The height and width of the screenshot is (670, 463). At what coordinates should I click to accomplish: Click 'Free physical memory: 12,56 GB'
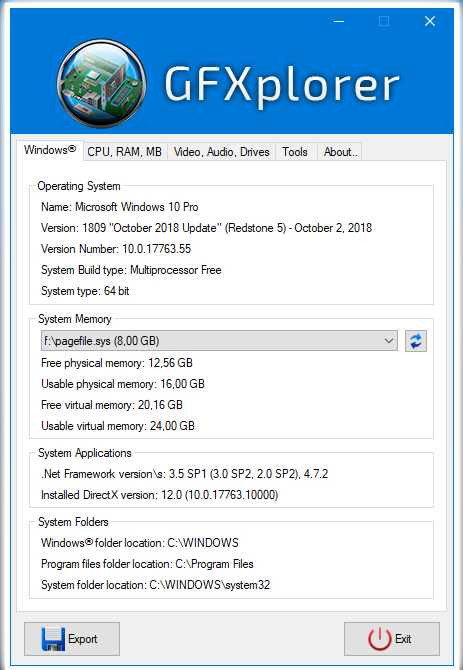[x=117, y=363]
